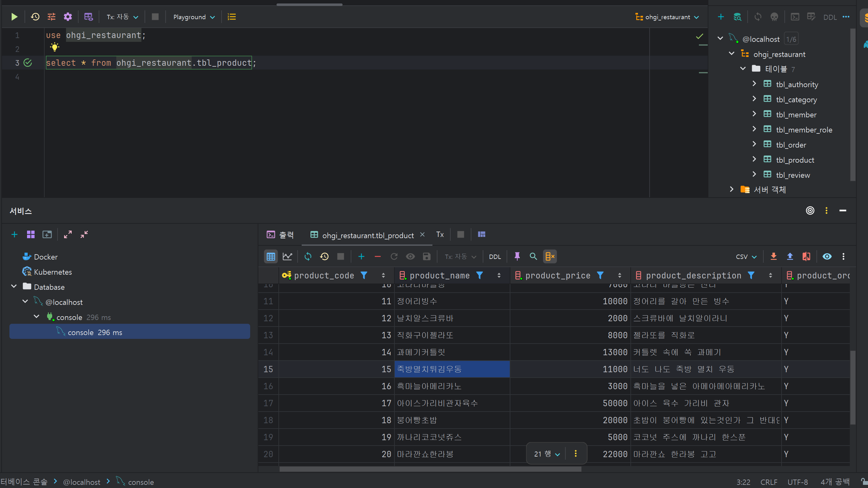Expand the tbl_product tree node
868x488 pixels.
pyautogui.click(x=754, y=159)
